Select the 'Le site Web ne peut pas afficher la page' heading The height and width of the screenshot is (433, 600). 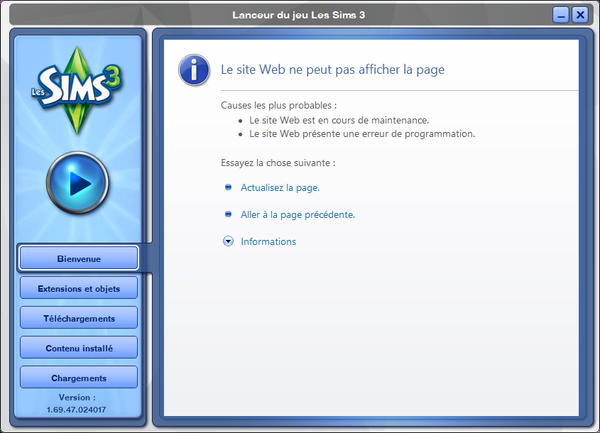(333, 70)
